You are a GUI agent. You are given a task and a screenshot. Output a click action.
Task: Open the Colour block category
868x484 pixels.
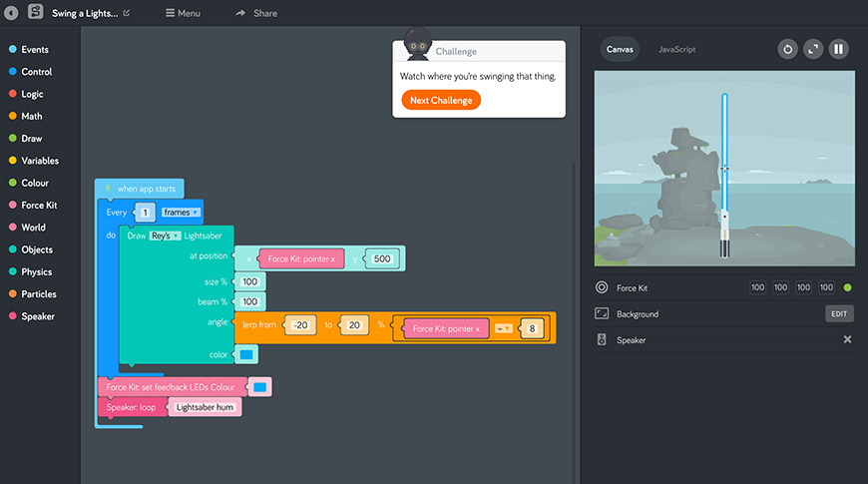tap(29, 183)
